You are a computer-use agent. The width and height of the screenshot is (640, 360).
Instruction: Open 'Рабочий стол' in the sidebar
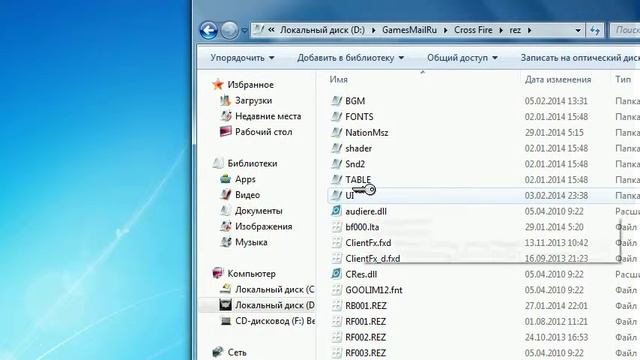click(263, 132)
